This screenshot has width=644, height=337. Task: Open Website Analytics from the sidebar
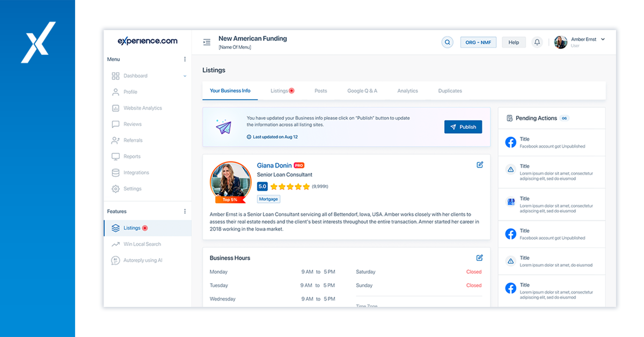pyautogui.click(x=116, y=108)
